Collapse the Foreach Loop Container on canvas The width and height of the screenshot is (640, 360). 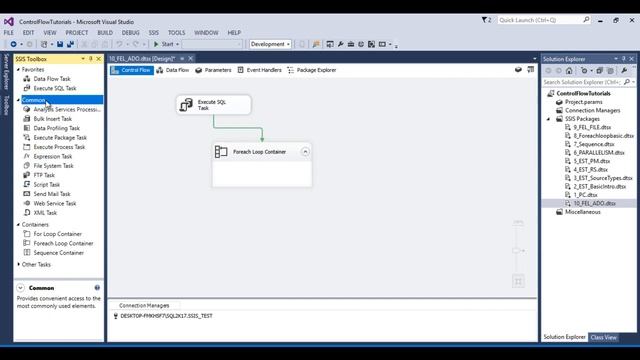tap(305, 152)
